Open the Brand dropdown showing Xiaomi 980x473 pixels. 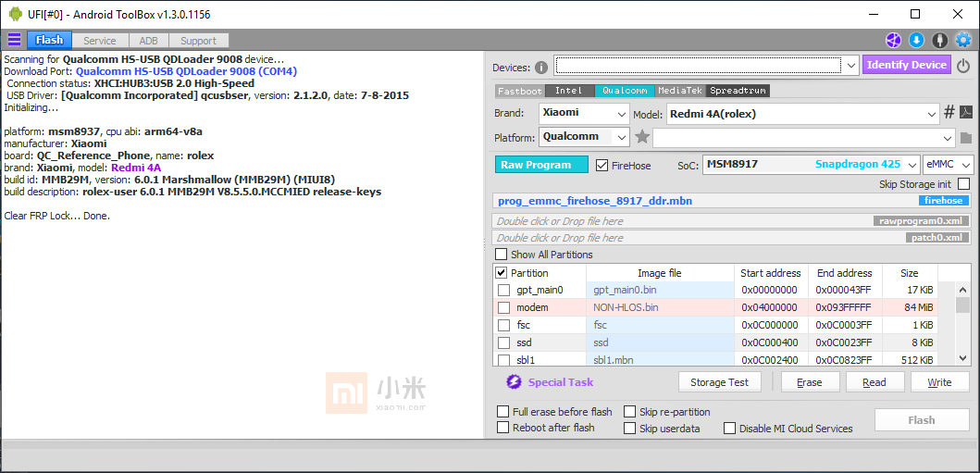(x=584, y=115)
